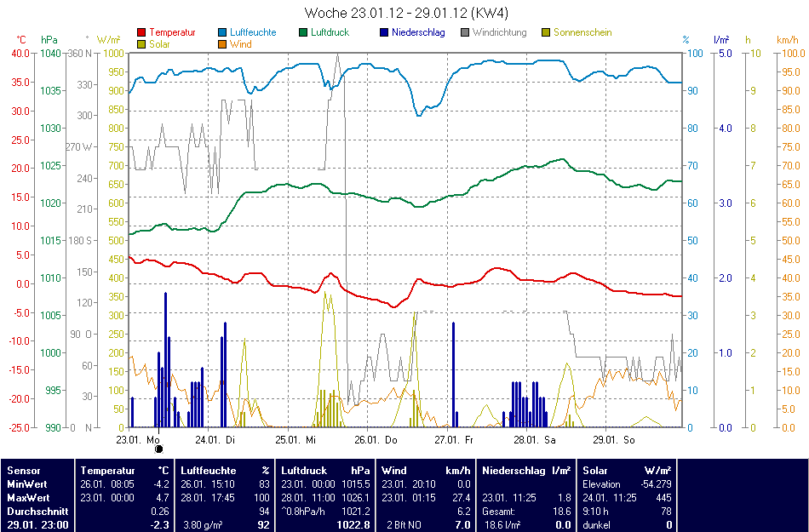
Task: Select the '24.01. Di' date label
Action: pos(215,440)
